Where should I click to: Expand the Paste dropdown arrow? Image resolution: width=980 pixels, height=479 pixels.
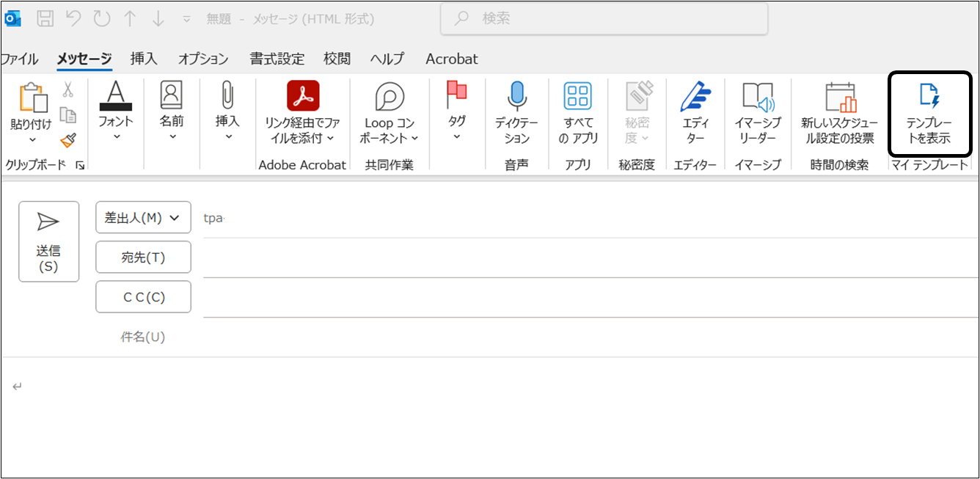point(32,140)
